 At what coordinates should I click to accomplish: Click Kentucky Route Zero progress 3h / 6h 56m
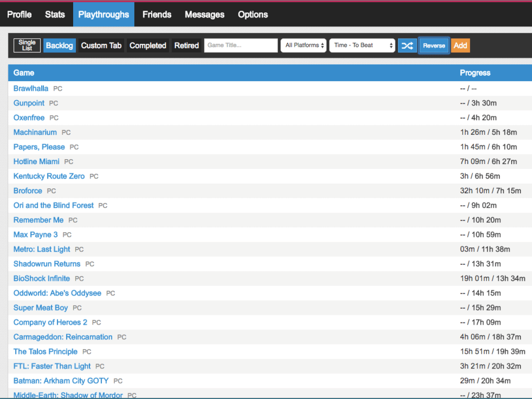(x=480, y=176)
